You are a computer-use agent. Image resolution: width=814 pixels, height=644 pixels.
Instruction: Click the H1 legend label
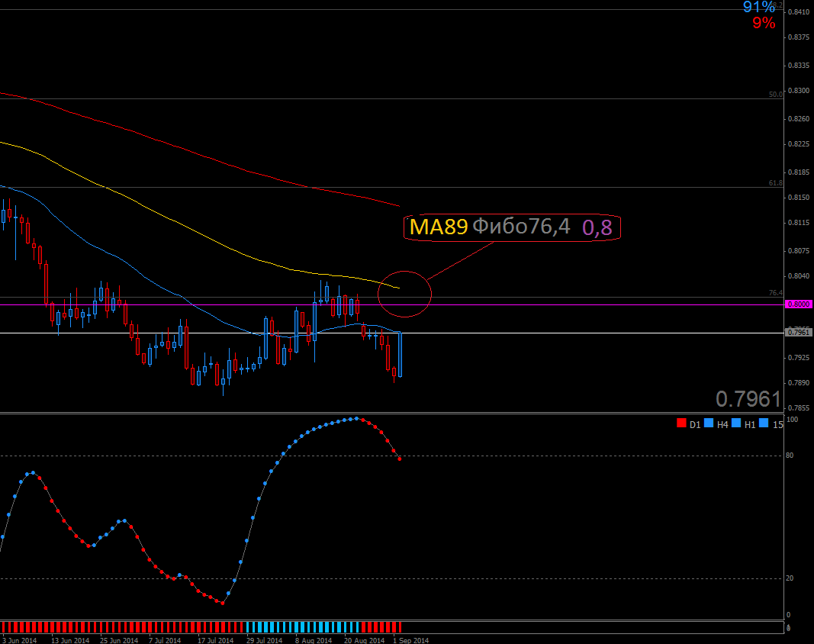click(750, 424)
